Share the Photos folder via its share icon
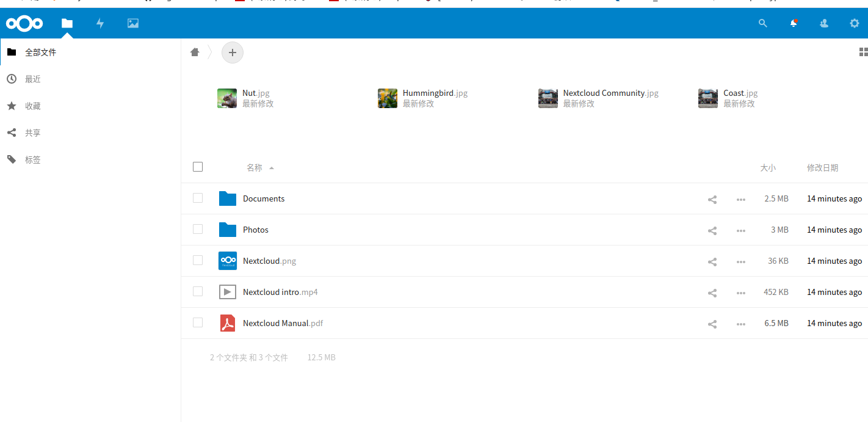 point(712,230)
